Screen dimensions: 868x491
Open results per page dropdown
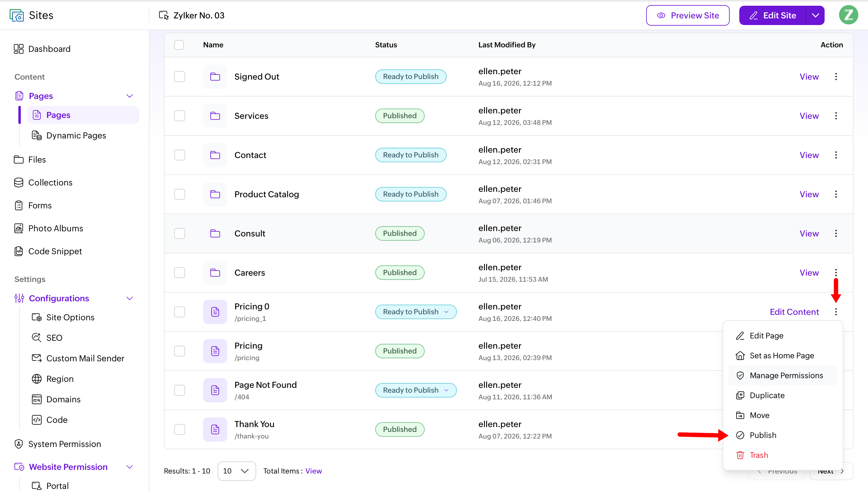[237, 471]
